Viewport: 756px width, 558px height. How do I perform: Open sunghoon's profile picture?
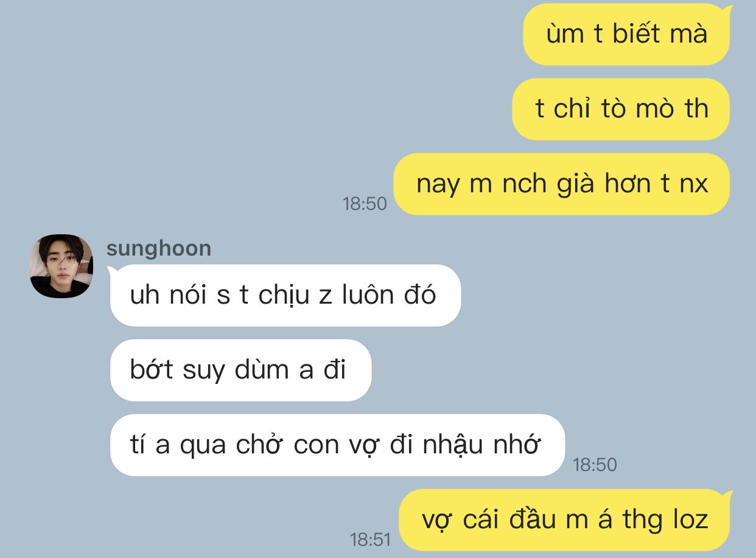click(x=61, y=266)
